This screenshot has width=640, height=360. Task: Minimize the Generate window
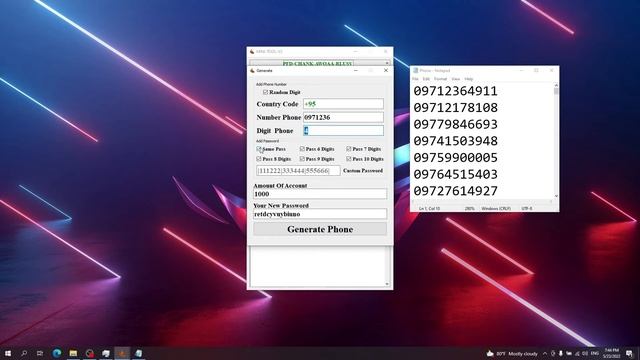(x=356, y=71)
